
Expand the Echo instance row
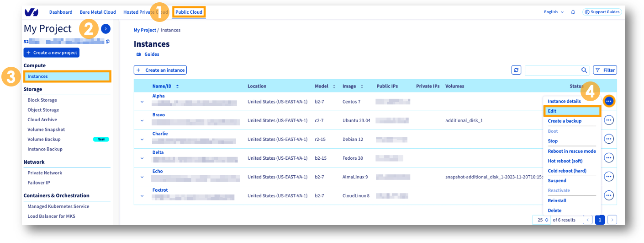(142, 177)
